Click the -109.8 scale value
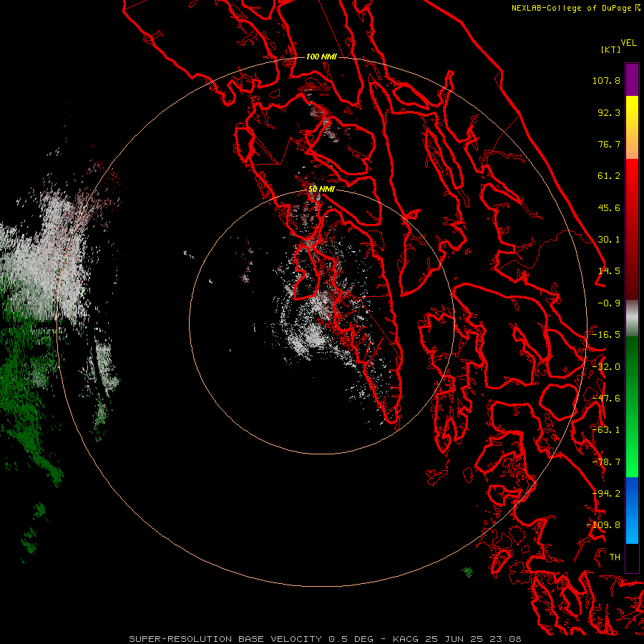This screenshot has height=644, width=644. point(604,525)
